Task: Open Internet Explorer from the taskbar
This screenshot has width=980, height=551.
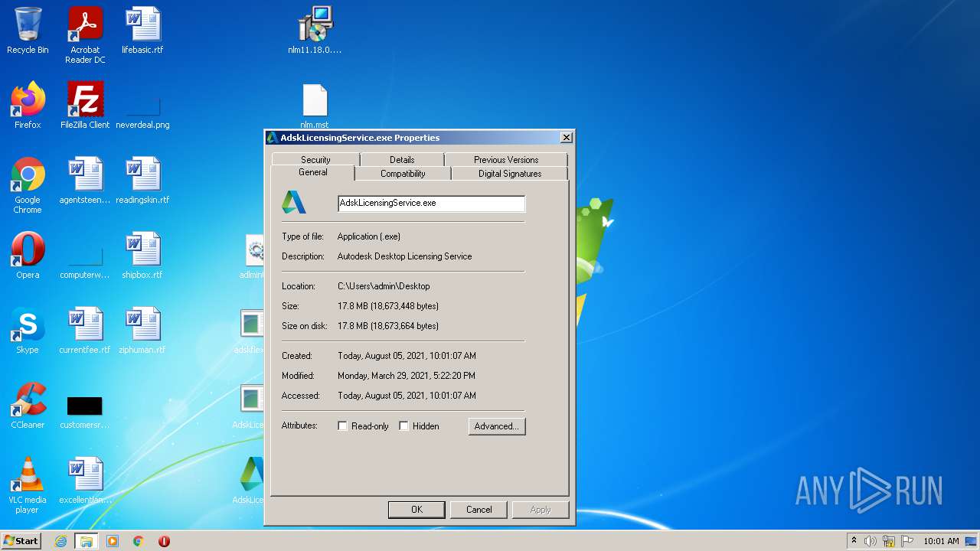Action: pos(60,541)
